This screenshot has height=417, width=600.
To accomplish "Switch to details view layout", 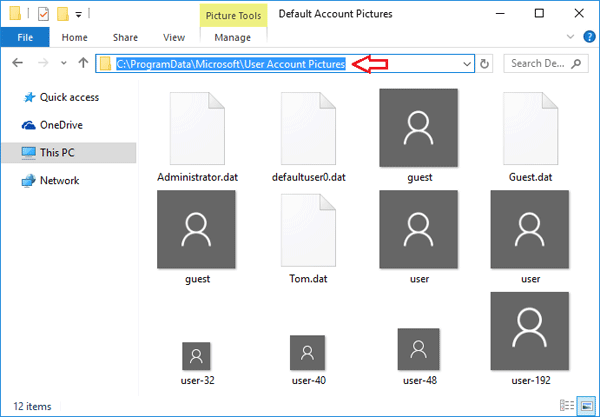I will tap(567, 406).
